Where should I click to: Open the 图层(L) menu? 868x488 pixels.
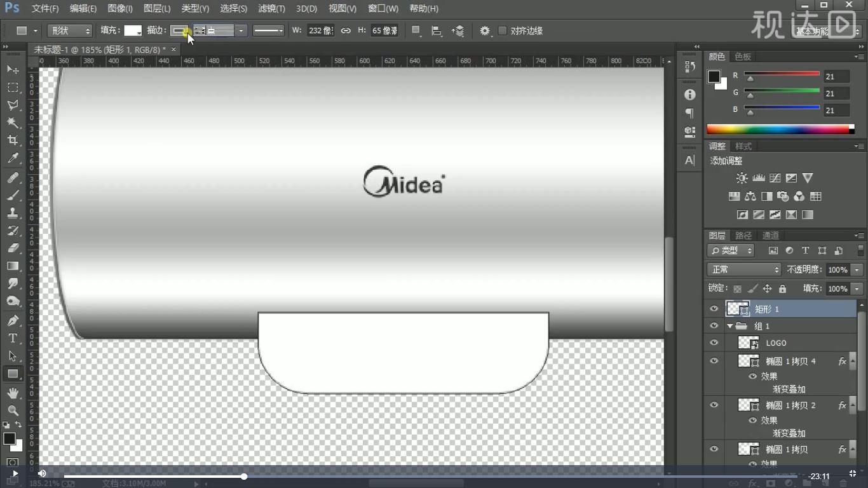(157, 8)
